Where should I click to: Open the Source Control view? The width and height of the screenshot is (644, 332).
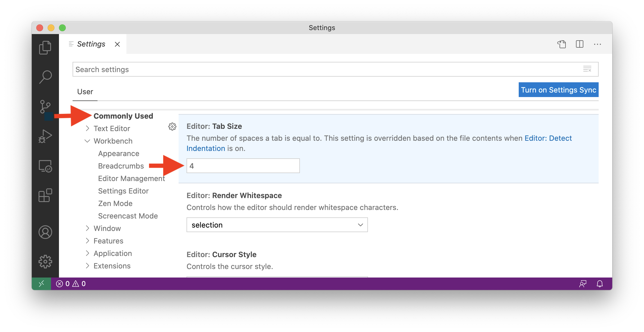pyautogui.click(x=45, y=107)
